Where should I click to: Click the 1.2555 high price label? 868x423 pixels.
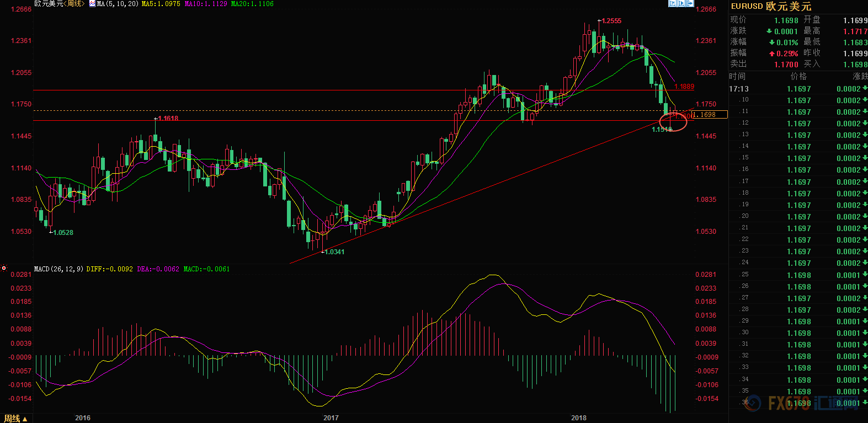pyautogui.click(x=611, y=21)
